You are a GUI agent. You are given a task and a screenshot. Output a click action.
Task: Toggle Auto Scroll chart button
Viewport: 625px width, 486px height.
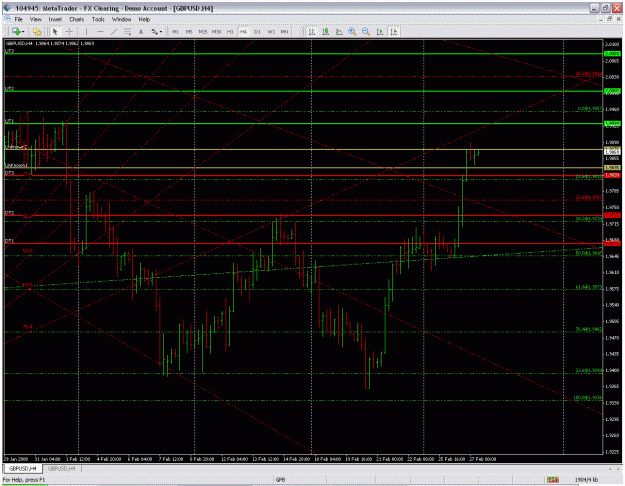pyautogui.click(x=380, y=31)
